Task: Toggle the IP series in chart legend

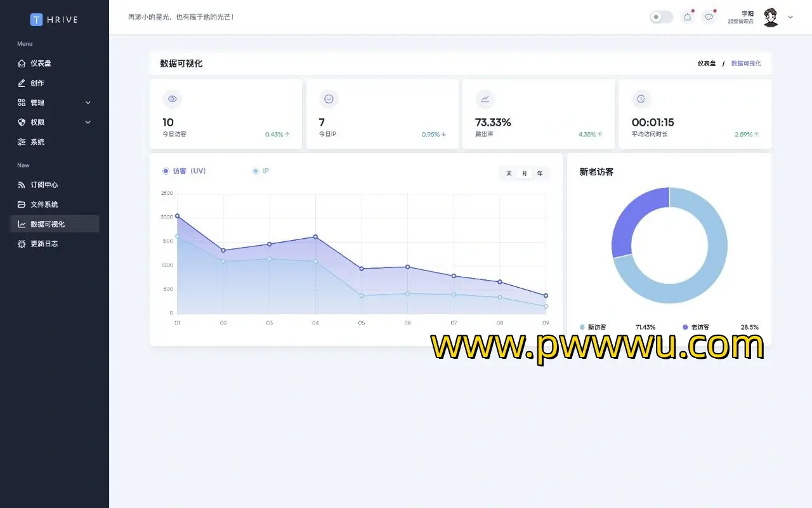Action: tap(261, 171)
